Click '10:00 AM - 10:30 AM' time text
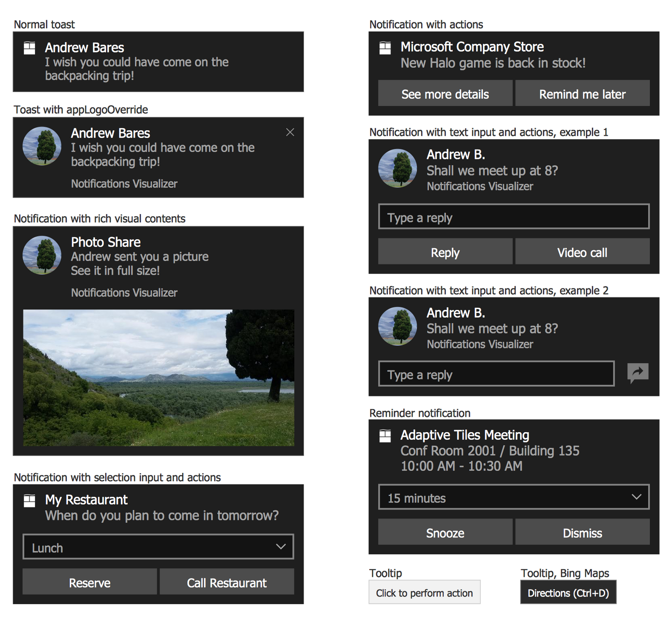 click(x=462, y=466)
